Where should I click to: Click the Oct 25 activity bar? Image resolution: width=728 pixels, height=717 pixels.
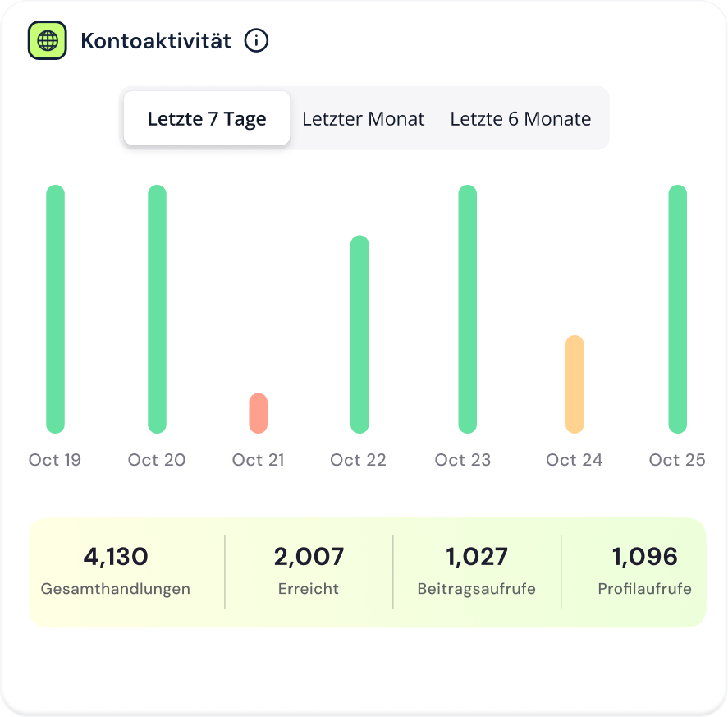coord(677,309)
